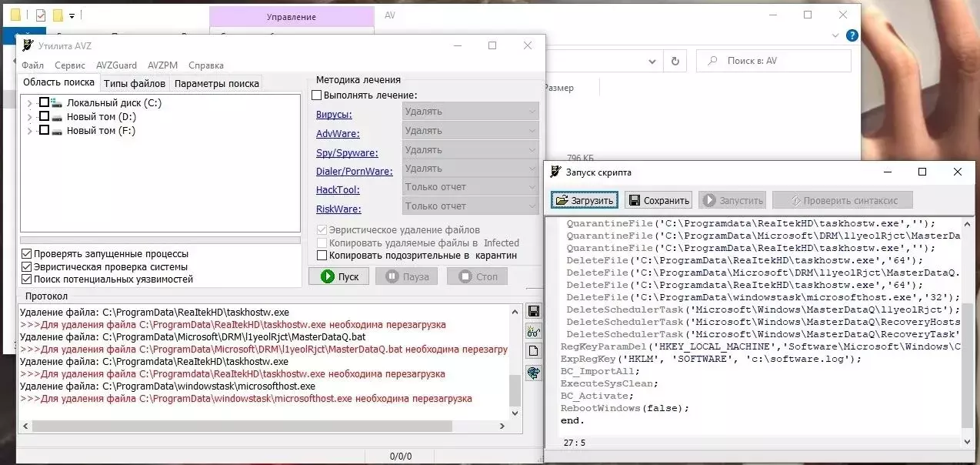The image size is (980, 465).
Task: Click the Стоп button
Action: point(477,276)
